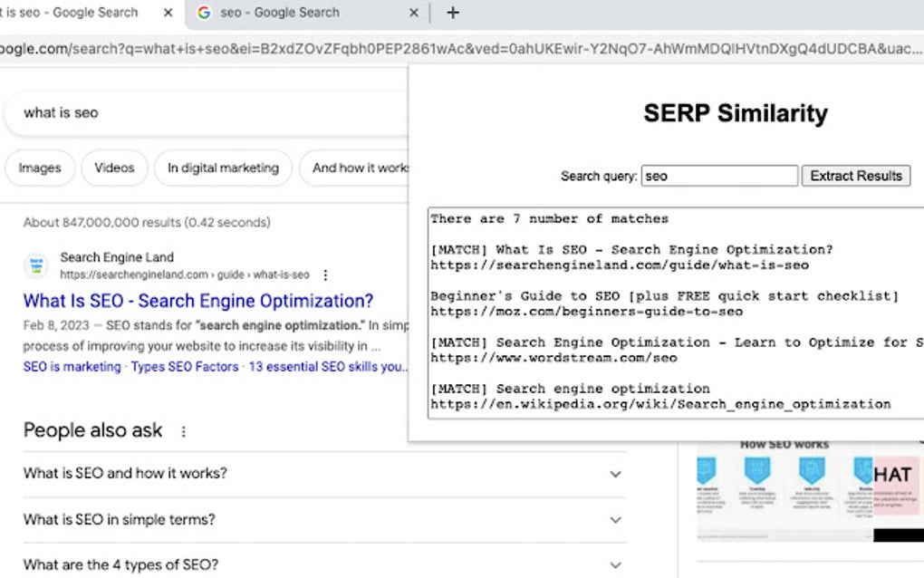
Task: Select the Videos search filter
Action: pyautogui.click(x=114, y=168)
